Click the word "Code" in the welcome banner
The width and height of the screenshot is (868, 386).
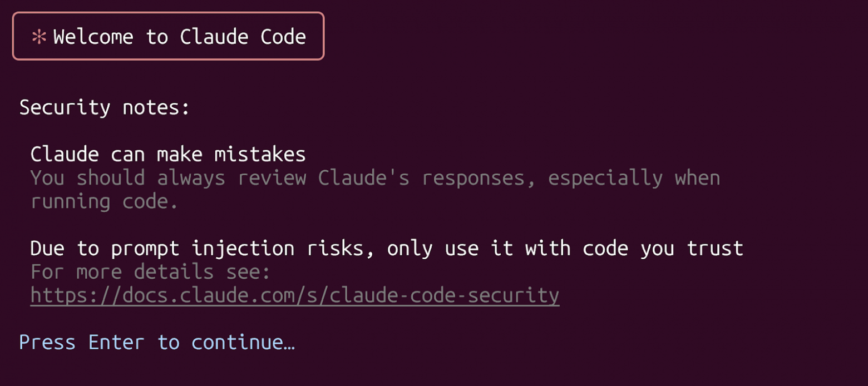pyautogui.click(x=283, y=37)
